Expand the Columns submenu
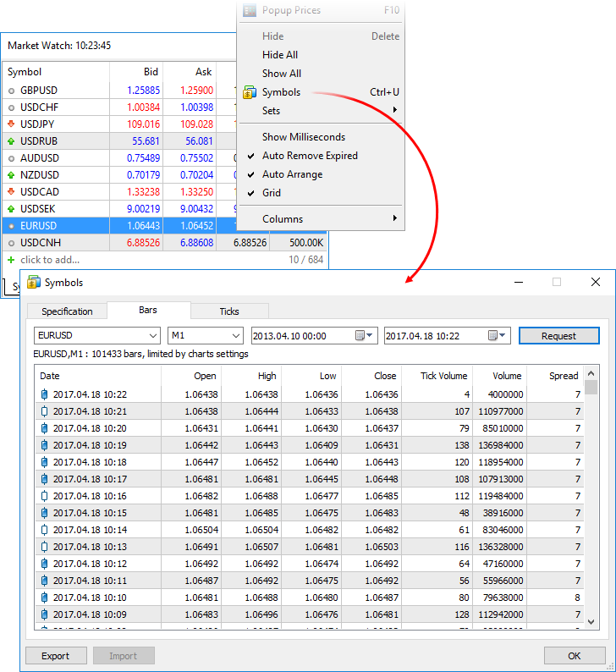616x672 pixels. [x=321, y=219]
